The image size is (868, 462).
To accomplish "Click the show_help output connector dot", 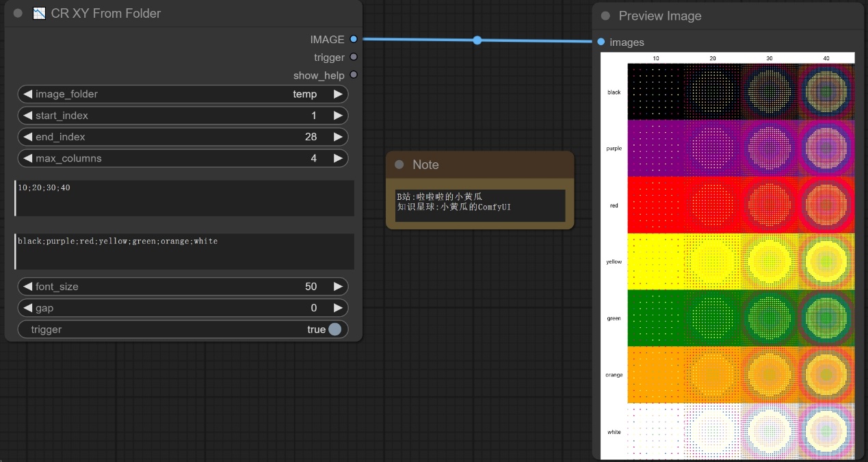I will click(x=354, y=75).
